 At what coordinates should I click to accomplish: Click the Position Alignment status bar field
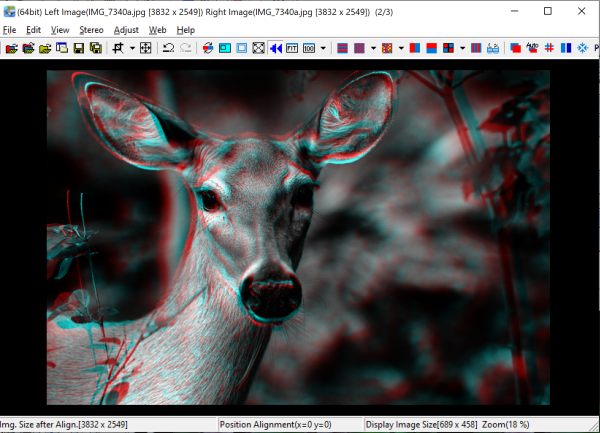tap(290, 425)
